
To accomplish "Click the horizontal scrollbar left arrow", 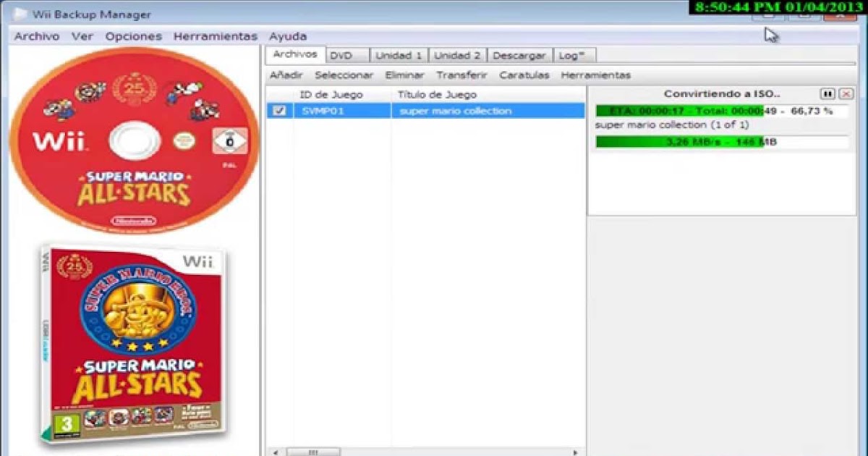I will pyautogui.click(x=274, y=452).
